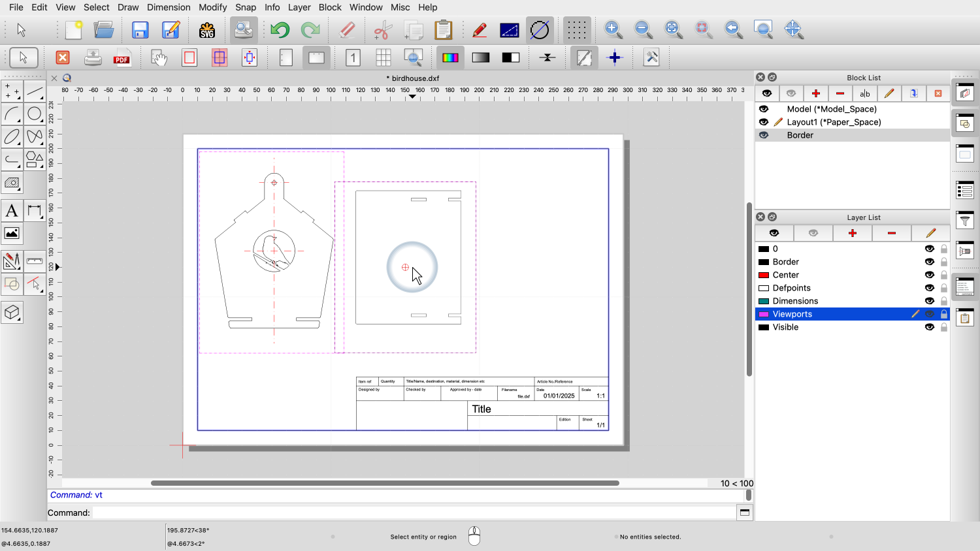The width and height of the screenshot is (980, 551).
Task: Remove block using the minus button
Action: click(x=840, y=93)
